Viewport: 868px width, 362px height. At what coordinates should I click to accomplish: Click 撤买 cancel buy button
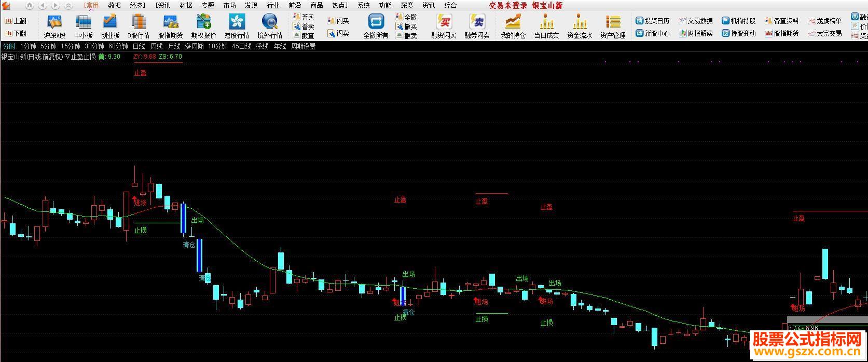pos(406,26)
